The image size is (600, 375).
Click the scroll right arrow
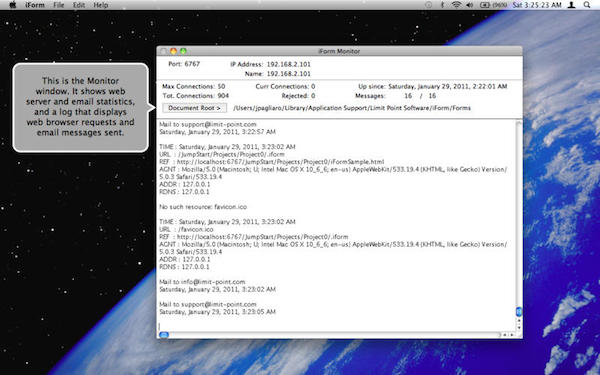point(512,335)
